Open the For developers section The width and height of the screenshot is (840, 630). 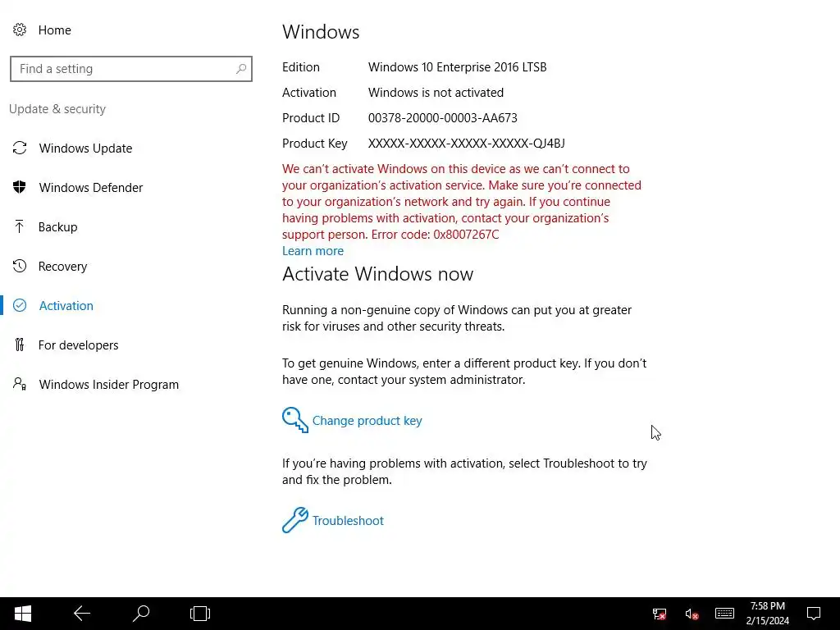click(78, 345)
